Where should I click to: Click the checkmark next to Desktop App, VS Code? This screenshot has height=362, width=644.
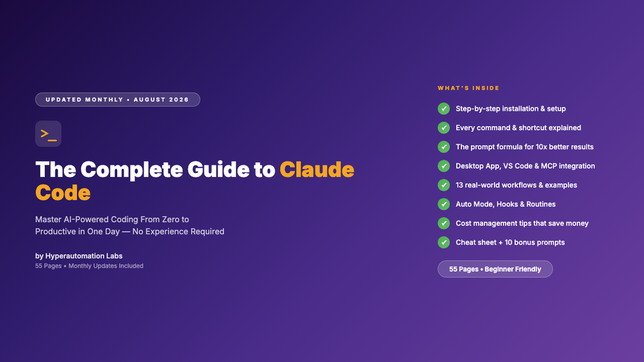coord(443,166)
